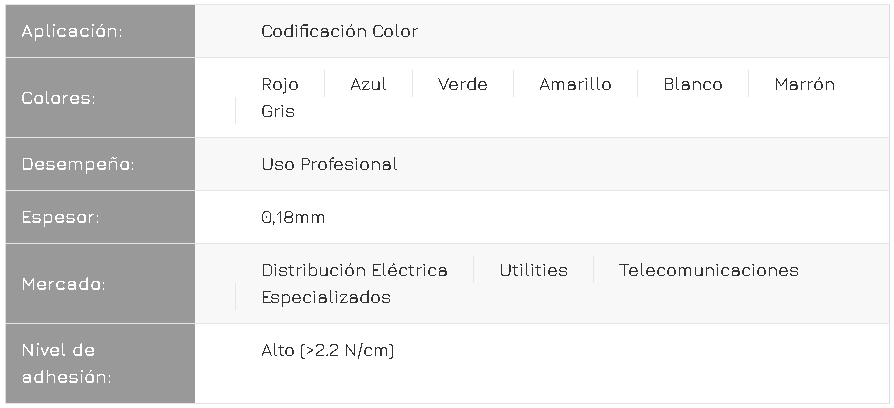The image size is (894, 408).
Task: Click the Espesor row header
Action: [60, 217]
